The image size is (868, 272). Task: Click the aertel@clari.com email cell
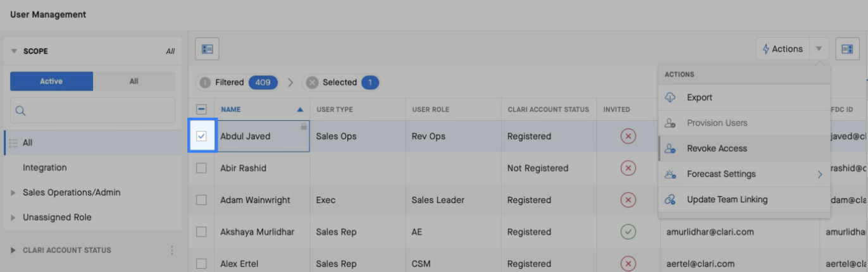[700, 264]
